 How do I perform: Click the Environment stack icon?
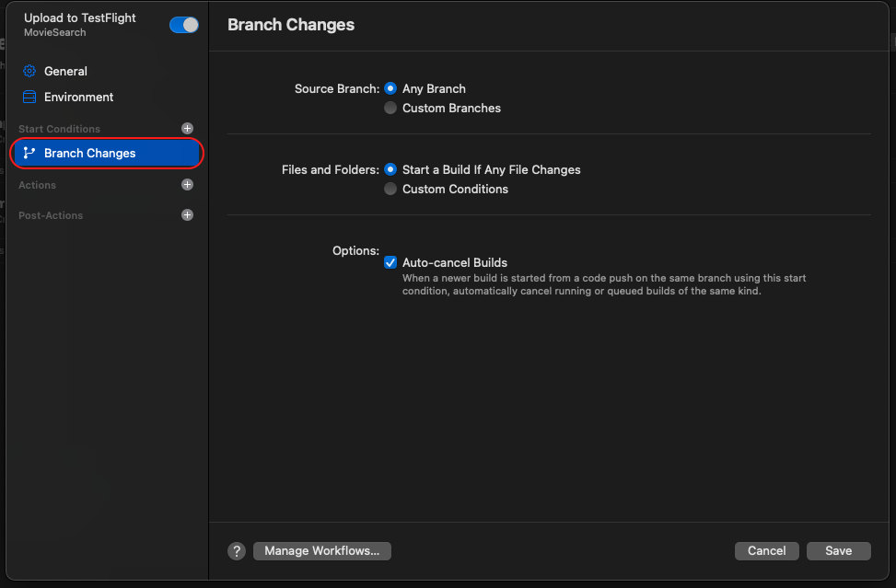[x=29, y=97]
